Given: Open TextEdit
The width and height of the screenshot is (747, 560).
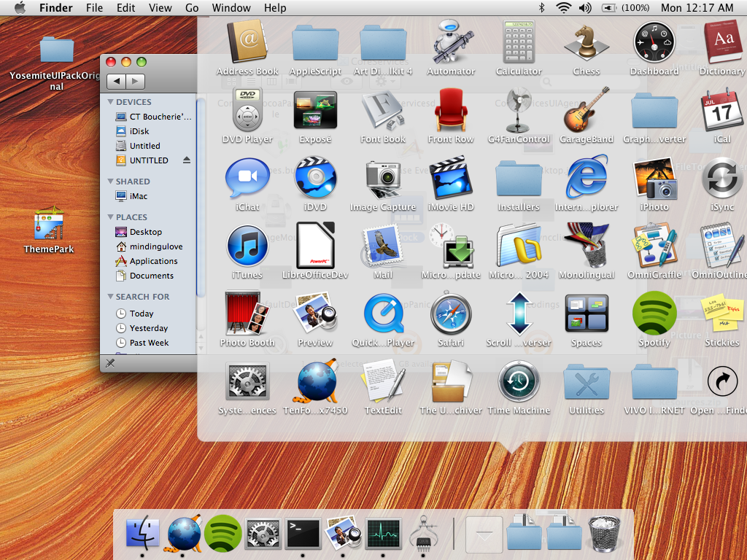Looking at the screenshot, I should (x=383, y=381).
